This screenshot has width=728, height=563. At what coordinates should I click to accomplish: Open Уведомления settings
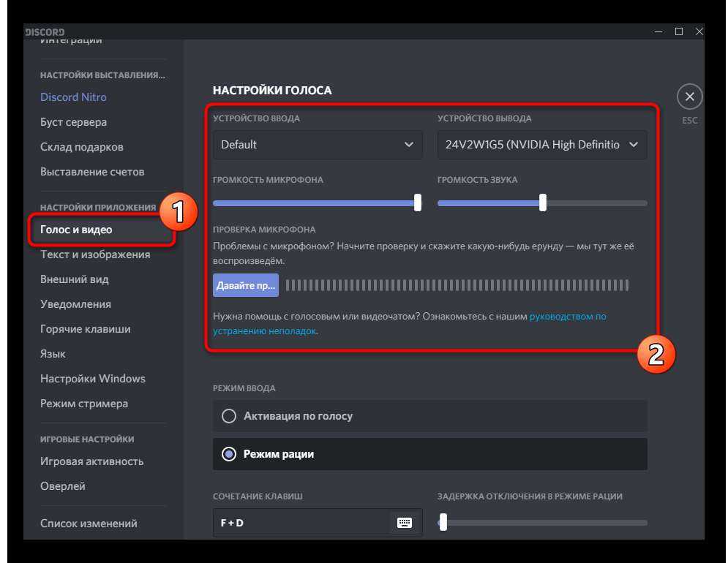click(75, 304)
